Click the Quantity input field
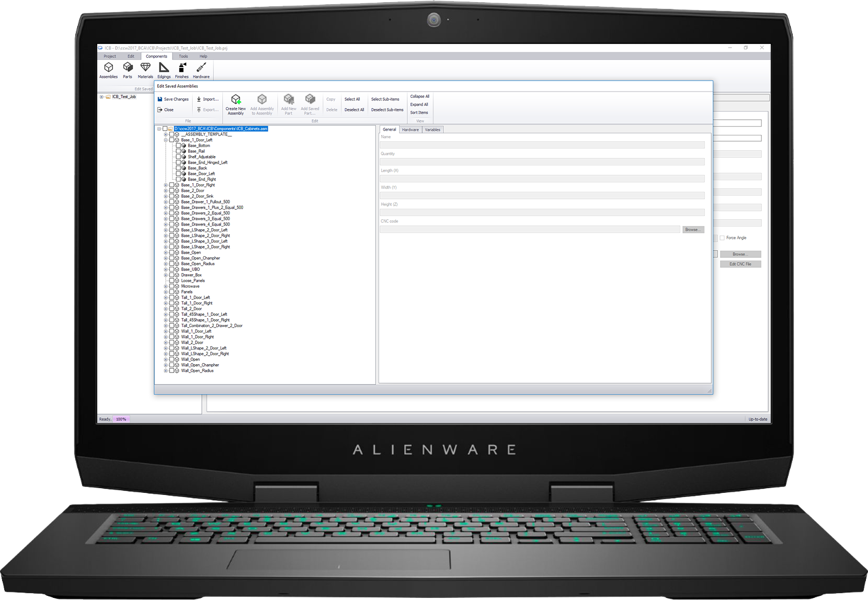 (x=542, y=162)
